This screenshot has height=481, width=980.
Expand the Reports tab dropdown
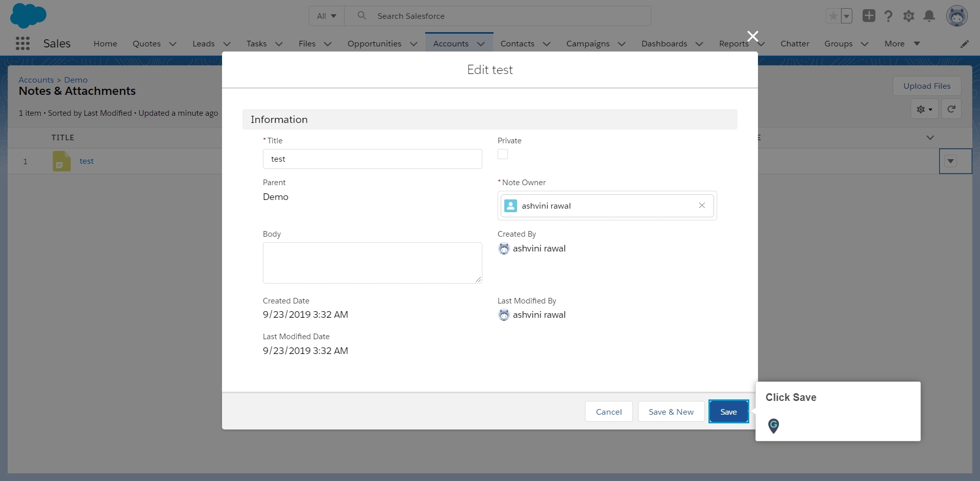pos(761,44)
